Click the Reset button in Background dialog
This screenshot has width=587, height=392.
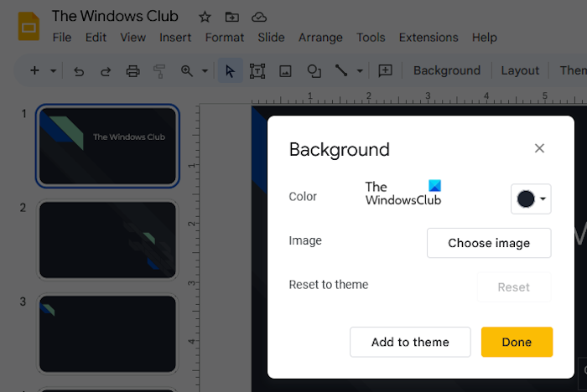513,287
